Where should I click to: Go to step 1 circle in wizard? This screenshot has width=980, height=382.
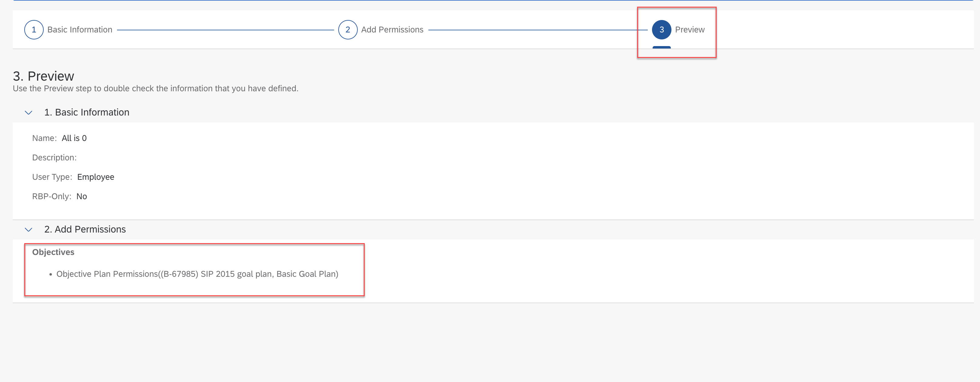pos(34,30)
